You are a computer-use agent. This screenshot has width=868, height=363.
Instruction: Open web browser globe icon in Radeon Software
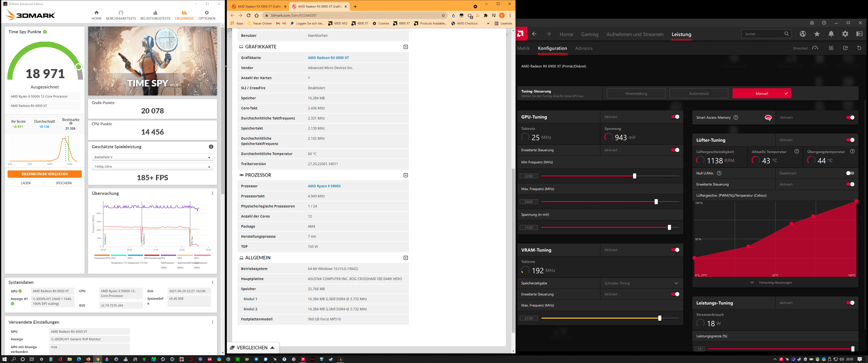(803, 34)
